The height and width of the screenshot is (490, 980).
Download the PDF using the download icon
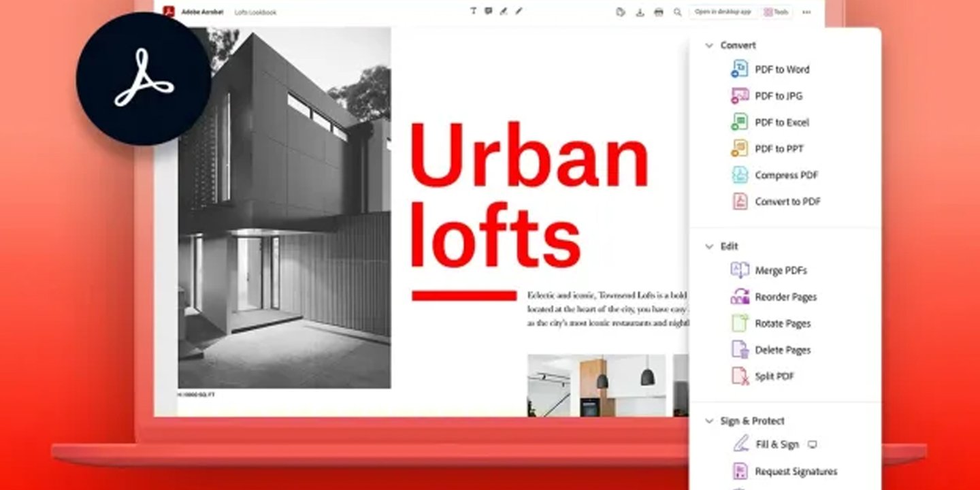tap(640, 12)
